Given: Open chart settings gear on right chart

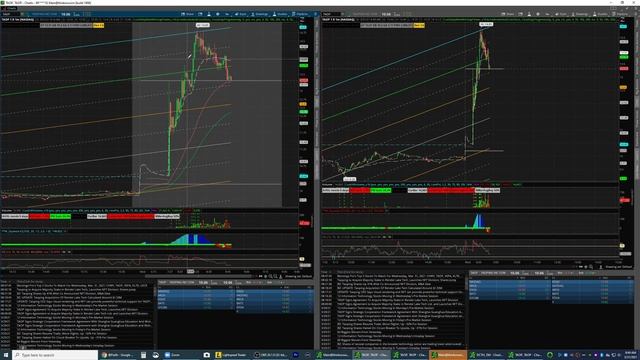Looking at the screenshot, I should (x=538, y=14).
